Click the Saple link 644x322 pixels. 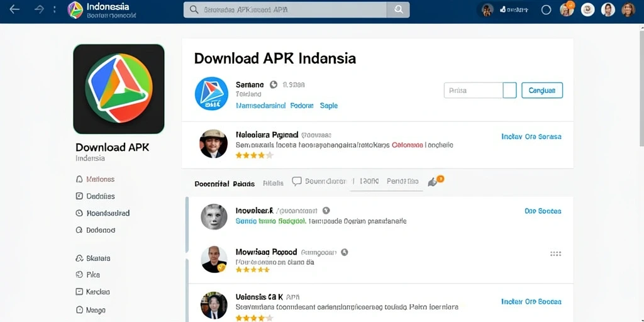(328, 106)
